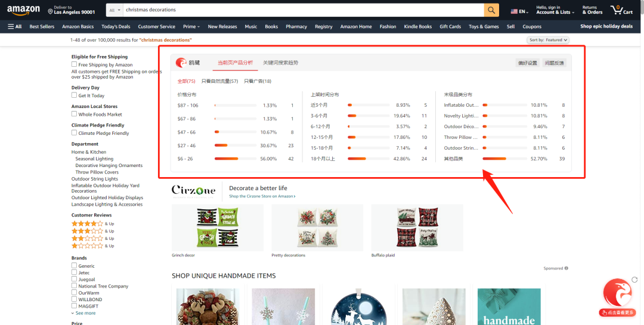Select 2 stars & Up rating
Image resolution: width=644 pixels, height=325 pixels.
pyautogui.click(x=93, y=239)
